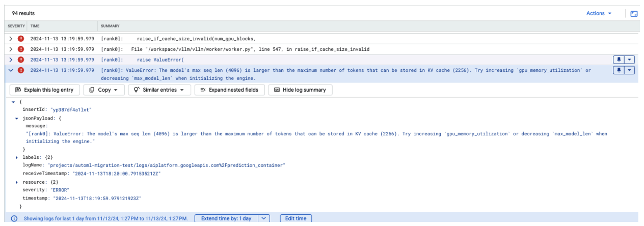Pin the expanded ValueError max seq len entry
The image size is (644, 226).
point(620,70)
